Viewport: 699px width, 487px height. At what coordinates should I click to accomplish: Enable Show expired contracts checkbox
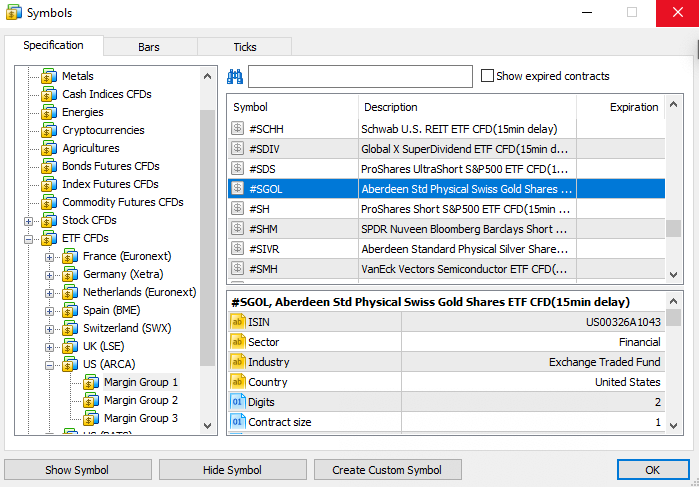coord(487,76)
